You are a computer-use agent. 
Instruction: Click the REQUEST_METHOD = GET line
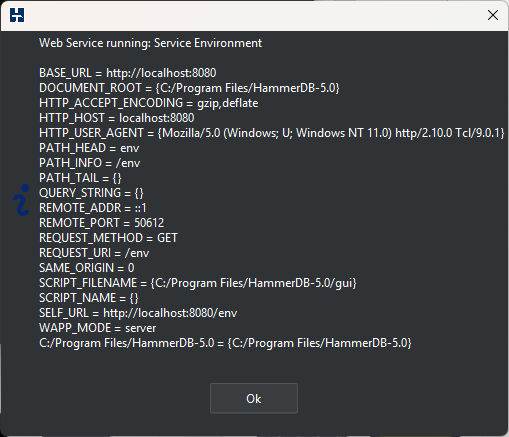click(x=108, y=238)
